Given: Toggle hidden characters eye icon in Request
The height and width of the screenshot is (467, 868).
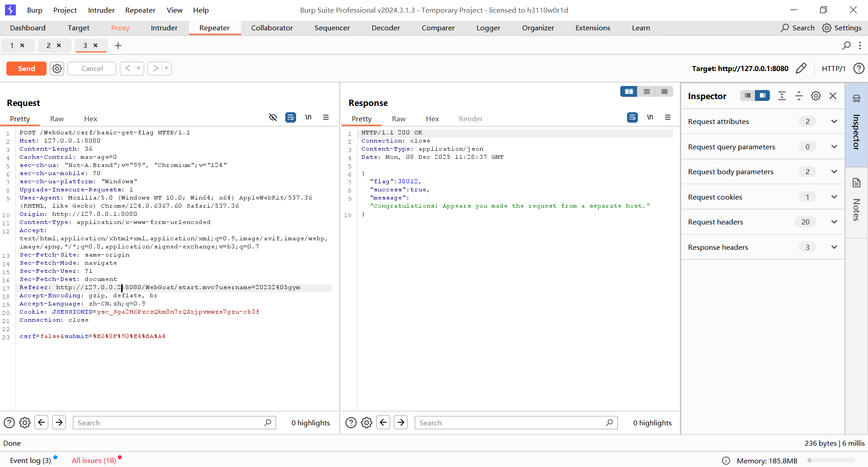Looking at the screenshot, I should (x=273, y=117).
